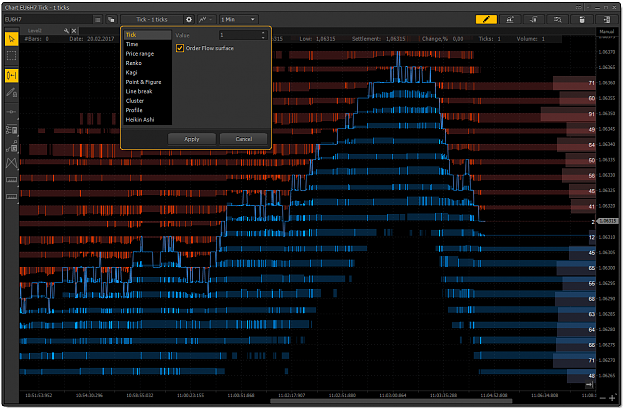Choose the horizontal line tool in the sidebar

12,112
